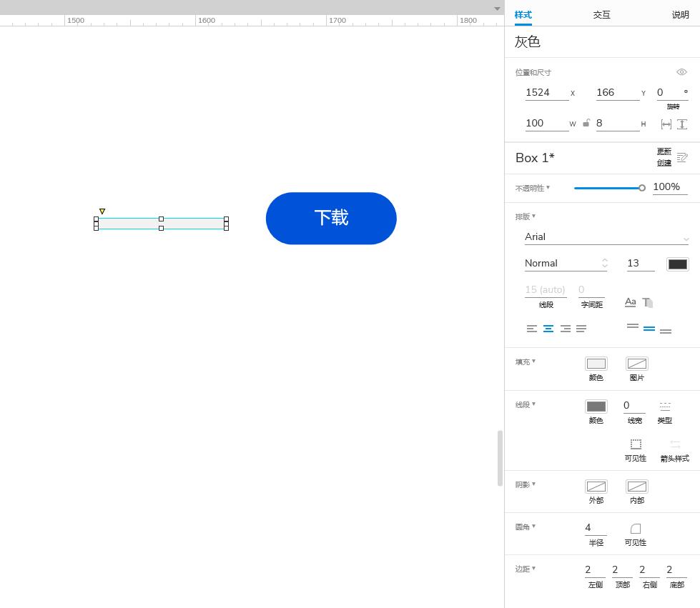Edit the 右侧 padding field

tap(649, 570)
